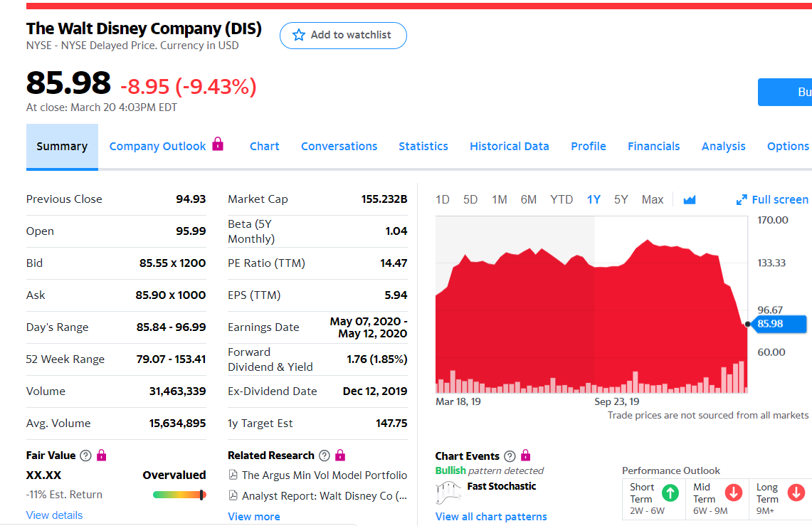
Task: Click the Ex-Dividend Date Dec 12, 2019
Action: [x=375, y=391]
